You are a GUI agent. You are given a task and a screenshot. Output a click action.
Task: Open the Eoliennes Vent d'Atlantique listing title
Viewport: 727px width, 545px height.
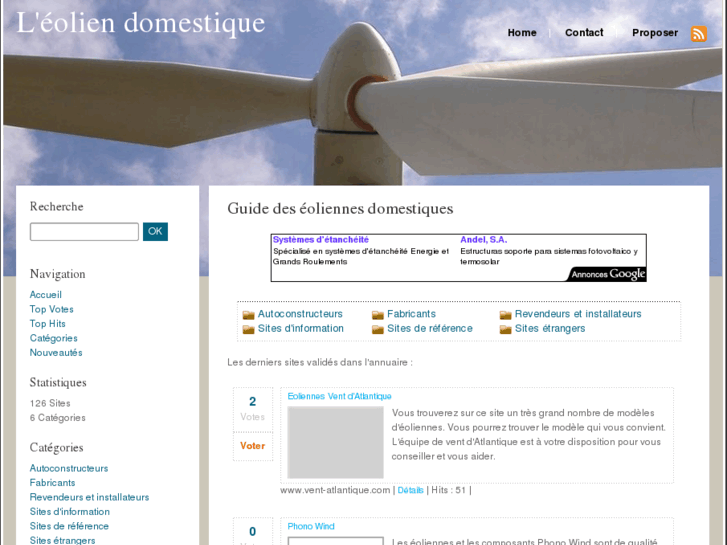click(x=339, y=396)
